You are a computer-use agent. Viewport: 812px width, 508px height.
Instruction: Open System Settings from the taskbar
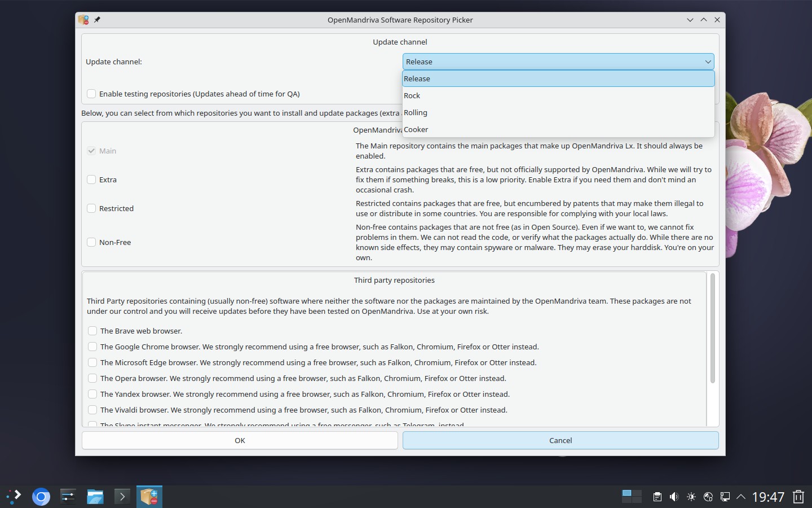pyautogui.click(x=68, y=497)
